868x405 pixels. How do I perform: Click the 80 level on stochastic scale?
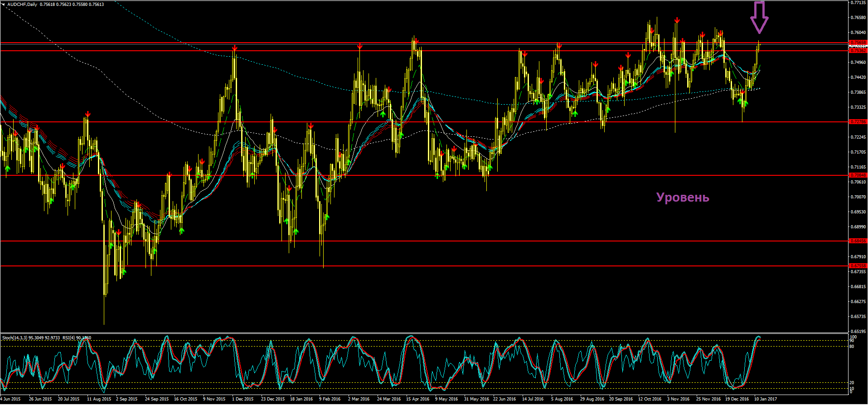point(852,347)
